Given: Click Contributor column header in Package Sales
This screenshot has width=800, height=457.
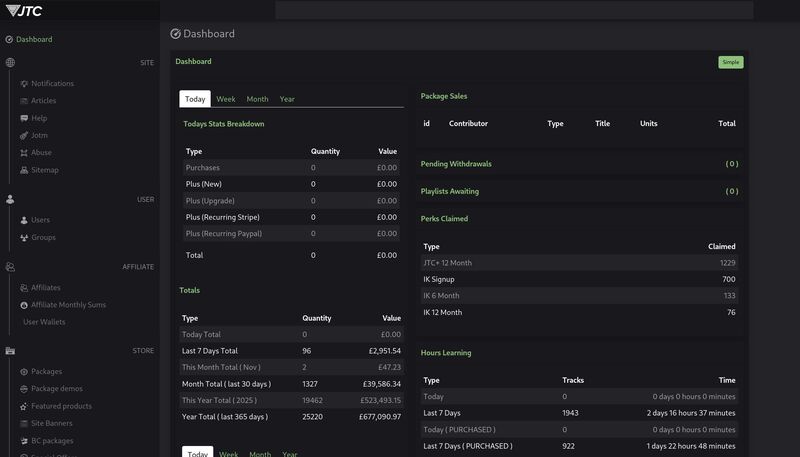Looking at the screenshot, I should [468, 123].
